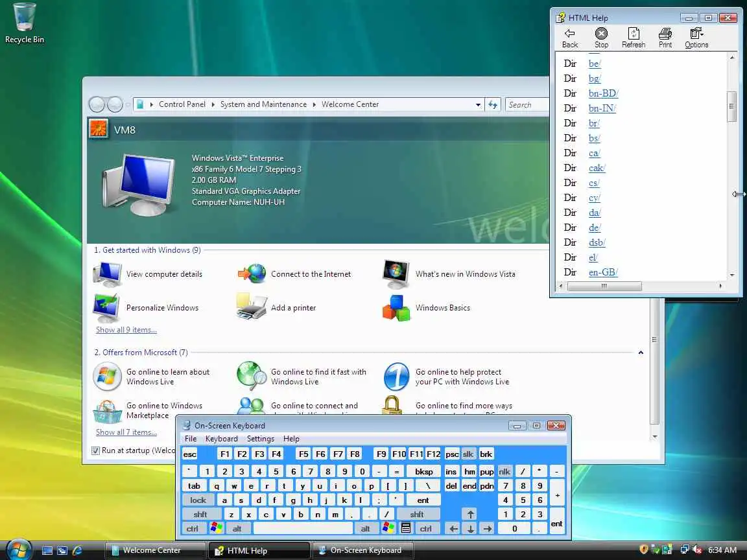The height and width of the screenshot is (560, 747).
Task: Open the Help menu in On-Screen Keyboard
Action: 291,439
